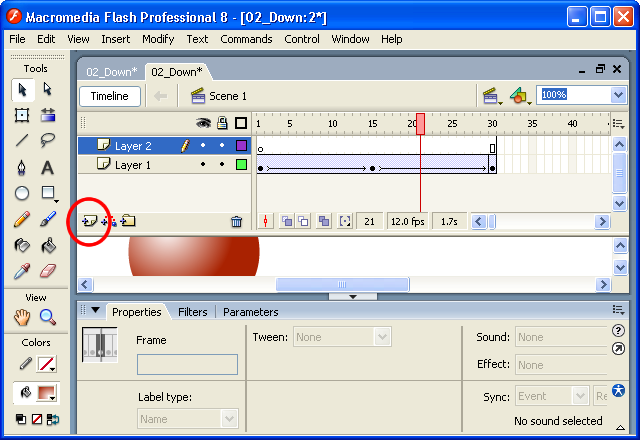Choose the Text tool
The image size is (640, 440).
tap(47, 167)
